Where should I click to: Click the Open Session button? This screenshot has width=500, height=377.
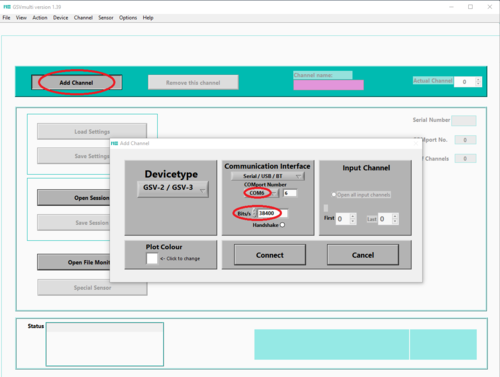(x=74, y=198)
